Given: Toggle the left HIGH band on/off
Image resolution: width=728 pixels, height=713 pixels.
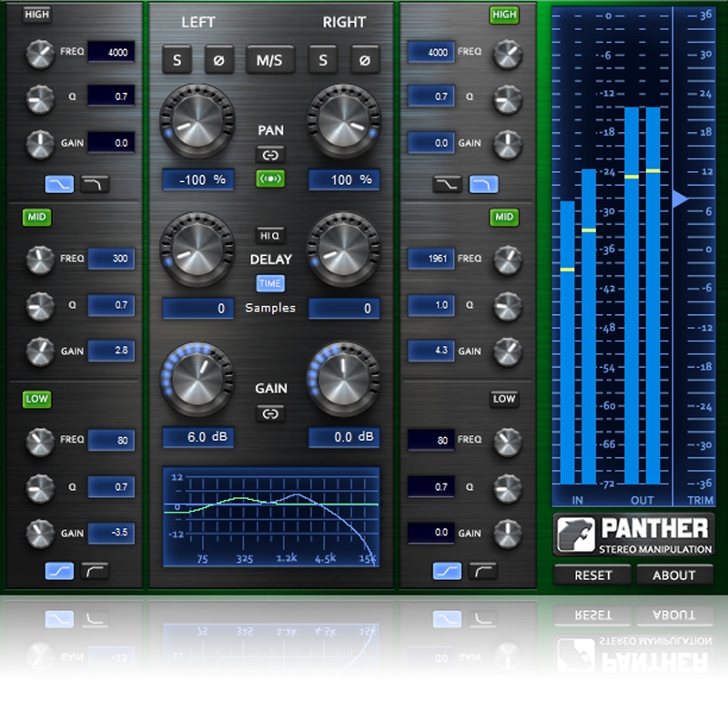Looking at the screenshot, I should pyautogui.click(x=37, y=15).
